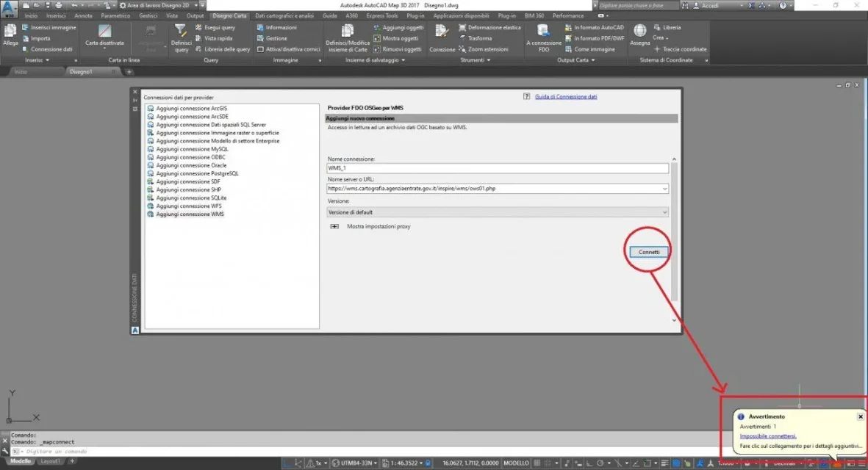868x470 pixels.
Task: Select Aggiungi connessione PostgreSQL
Action: tap(197, 173)
